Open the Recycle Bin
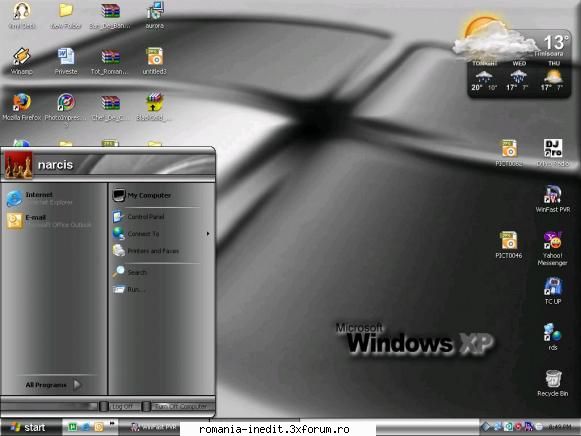 pyautogui.click(x=553, y=383)
